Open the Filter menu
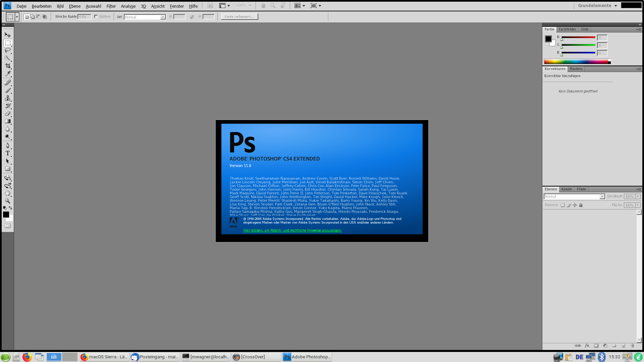The image size is (644, 362). coord(111,5)
